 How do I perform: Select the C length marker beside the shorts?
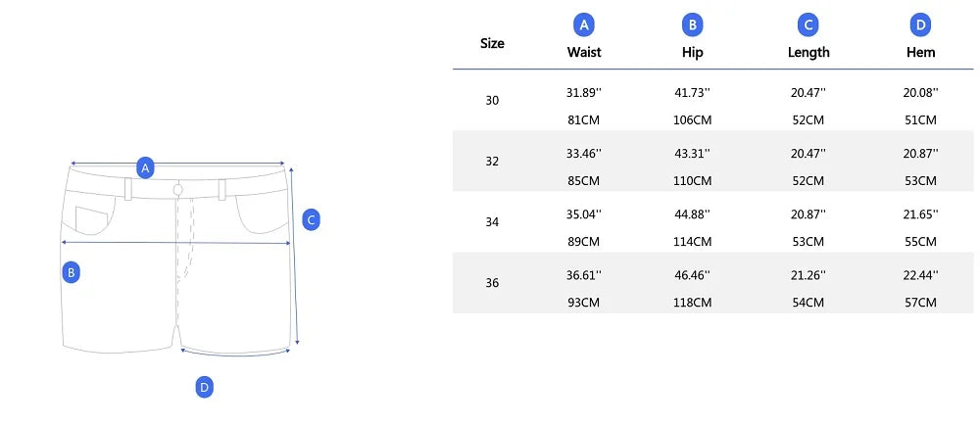tap(311, 219)
